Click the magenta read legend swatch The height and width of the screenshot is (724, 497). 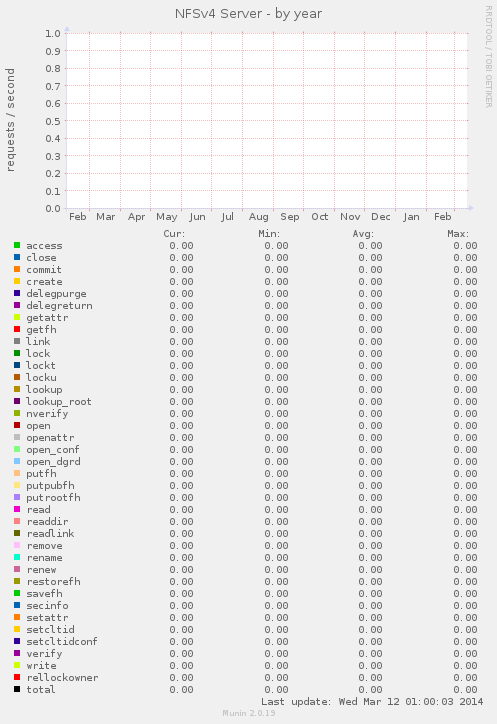click(x=17, y=509)
